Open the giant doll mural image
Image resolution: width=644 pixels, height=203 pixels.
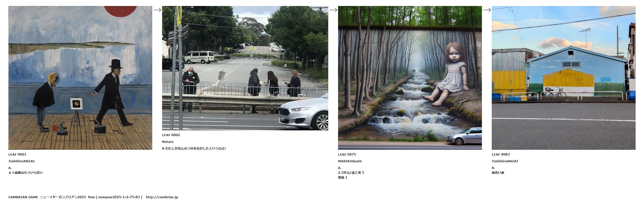pyautogui.click(x=410, y=78)
